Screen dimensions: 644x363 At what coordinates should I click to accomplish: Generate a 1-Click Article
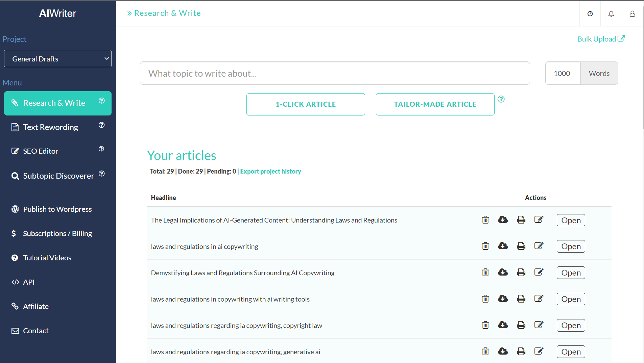point(305,104)
